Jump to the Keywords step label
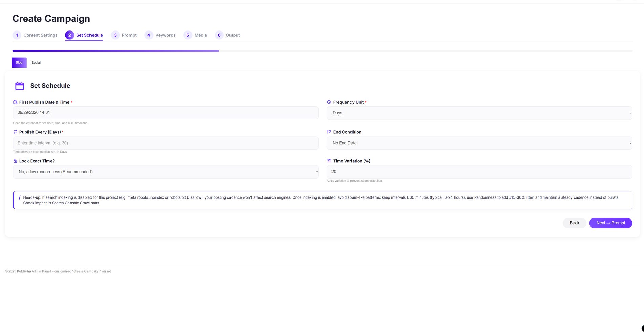 click(165, 35)
